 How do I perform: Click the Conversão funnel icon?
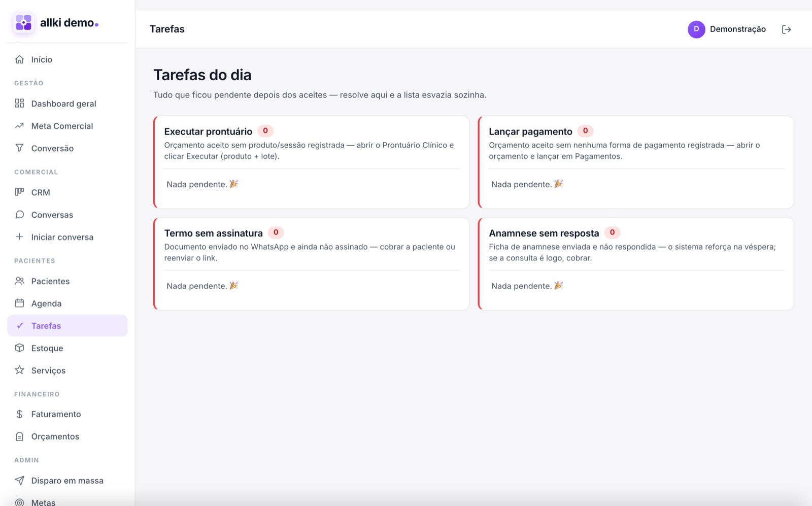[19, 148]
